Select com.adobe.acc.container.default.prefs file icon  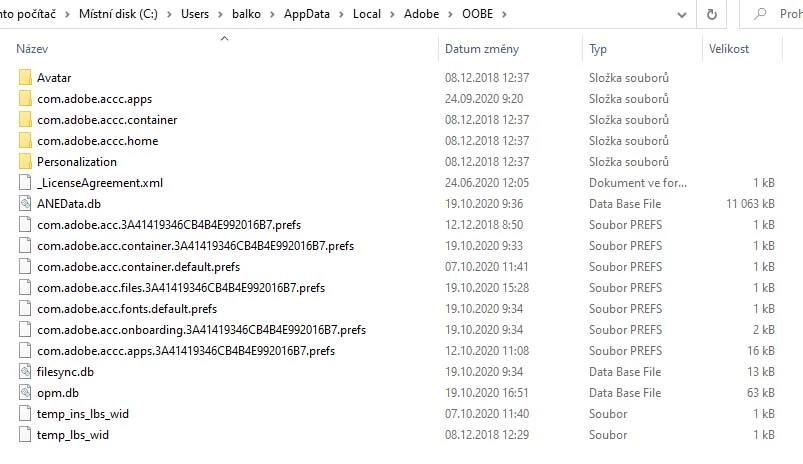25,266
